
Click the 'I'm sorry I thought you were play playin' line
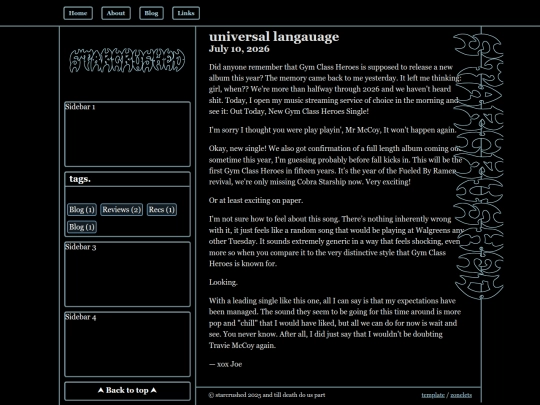point(332,130)
